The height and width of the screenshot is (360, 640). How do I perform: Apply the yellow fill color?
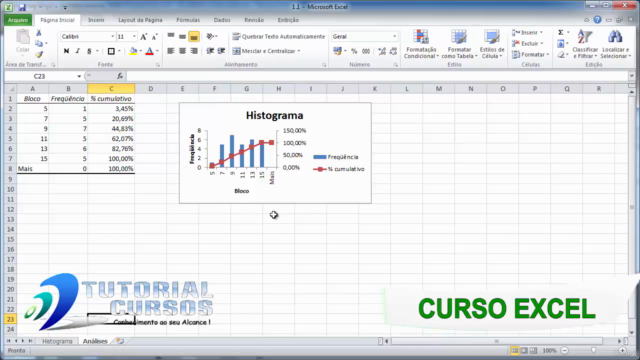tap(133, 51)
